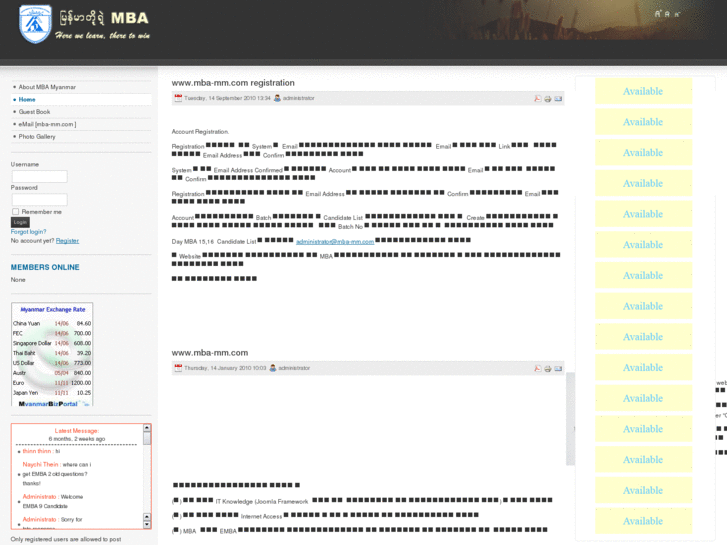This screenshot has width=727, height=545.
Task: Click the MBA shield logo
Action: click(x=35, y=24)
